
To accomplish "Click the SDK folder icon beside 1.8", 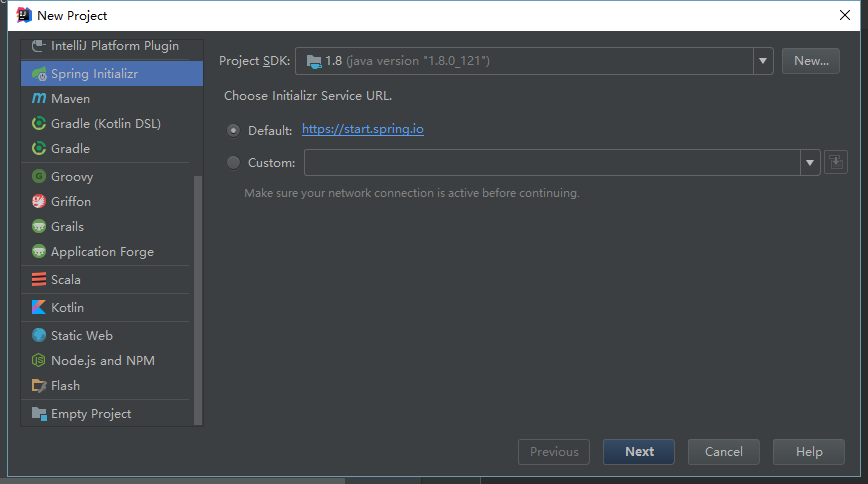I will 314,61.
